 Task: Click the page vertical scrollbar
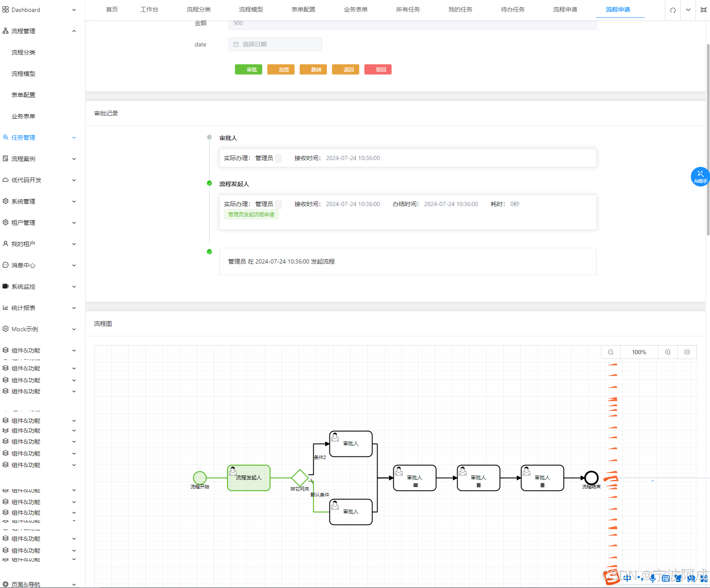(708, 139)
